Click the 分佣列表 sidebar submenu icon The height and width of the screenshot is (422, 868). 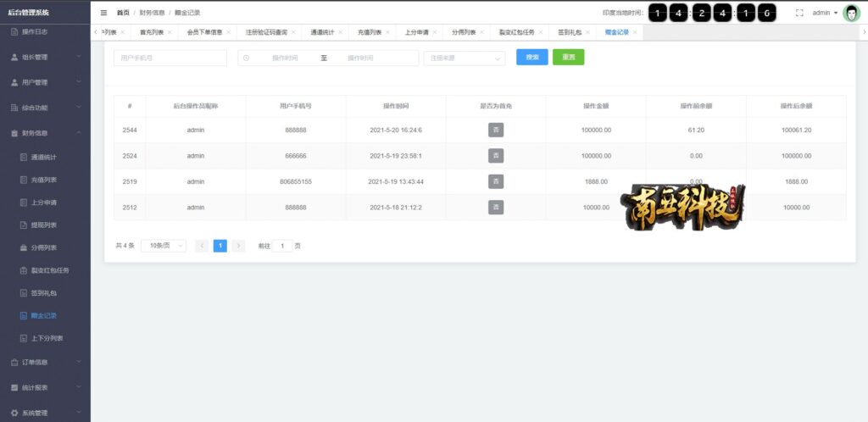point(23,247)
